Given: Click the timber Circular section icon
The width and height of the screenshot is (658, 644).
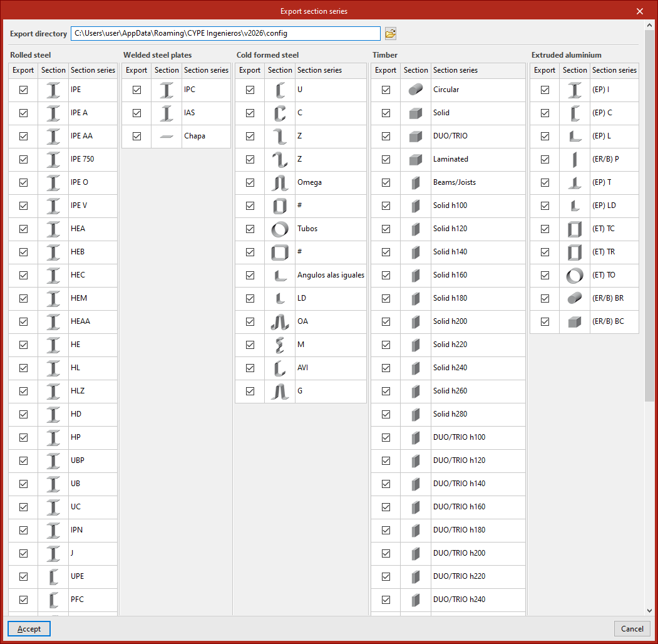Looking at the screenshot, I should [416, 90].
